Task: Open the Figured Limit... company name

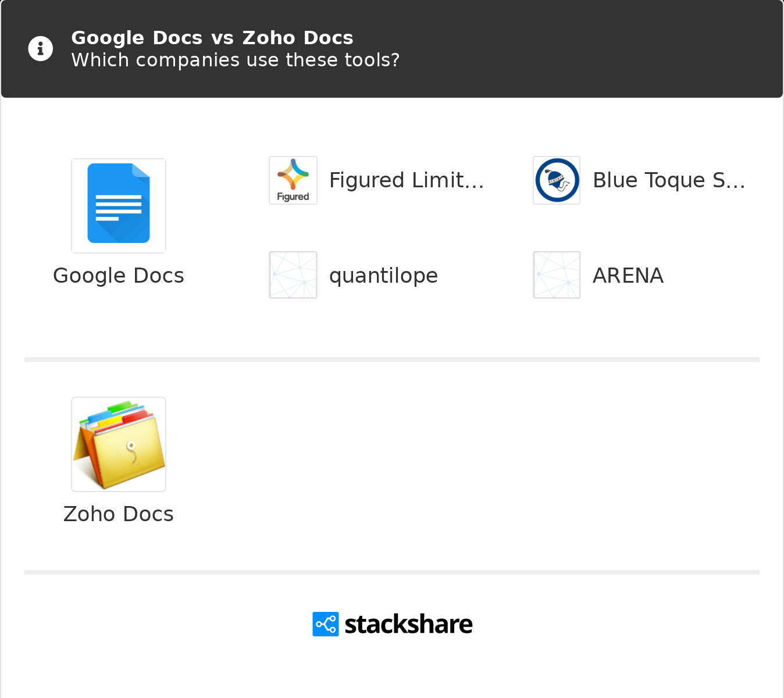Action: pyautogui.click(x=407, y=180)
